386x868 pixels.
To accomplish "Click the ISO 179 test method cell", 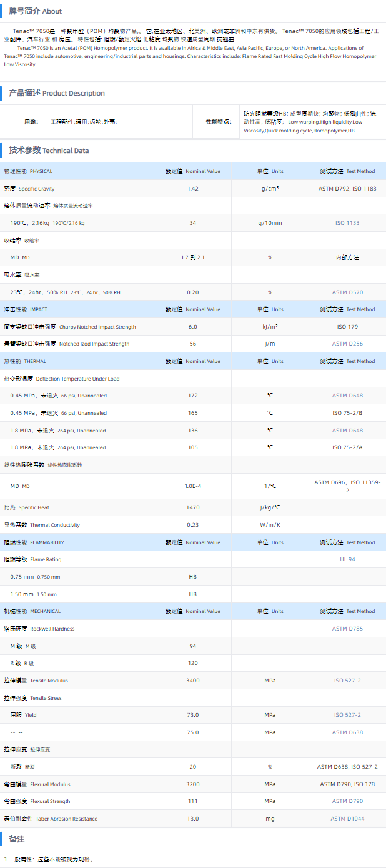I will [x=347, y=327].
